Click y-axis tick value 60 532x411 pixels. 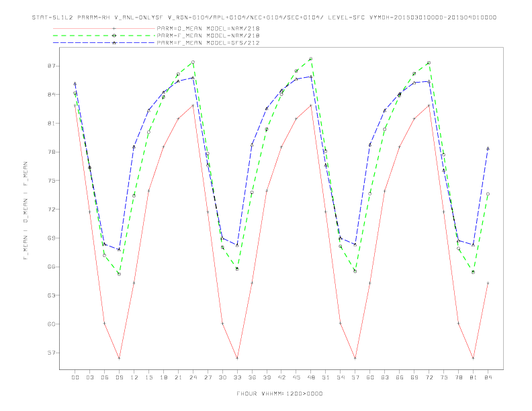pyautogui.click(x=52, y=324)
